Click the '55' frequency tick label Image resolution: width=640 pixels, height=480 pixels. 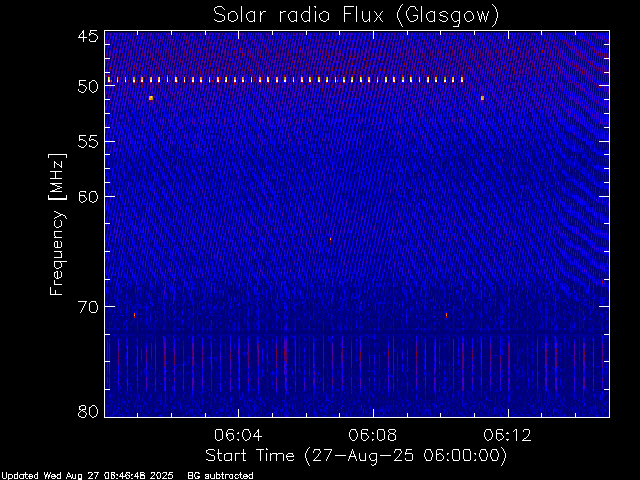pyautogui.click(x=88, y=142)
